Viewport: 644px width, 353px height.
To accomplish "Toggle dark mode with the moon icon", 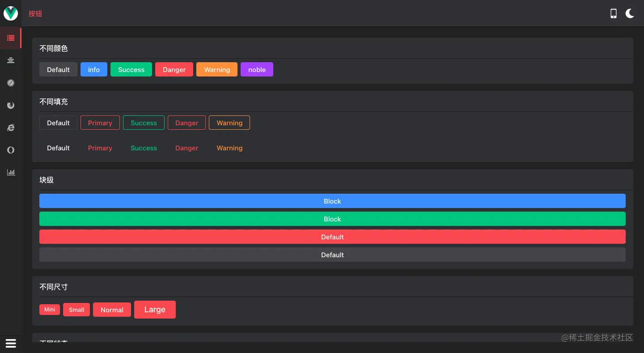I will (630, 13).
